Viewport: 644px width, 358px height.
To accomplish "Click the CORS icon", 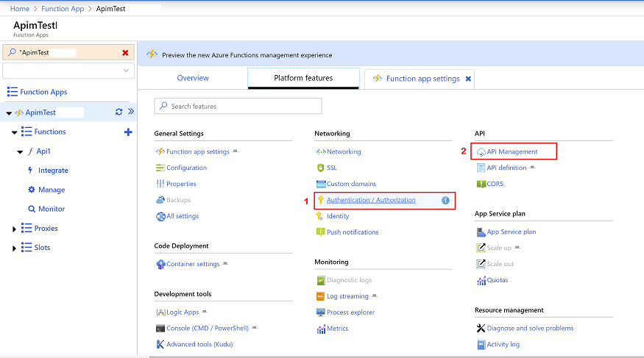I will click(481, 184).
